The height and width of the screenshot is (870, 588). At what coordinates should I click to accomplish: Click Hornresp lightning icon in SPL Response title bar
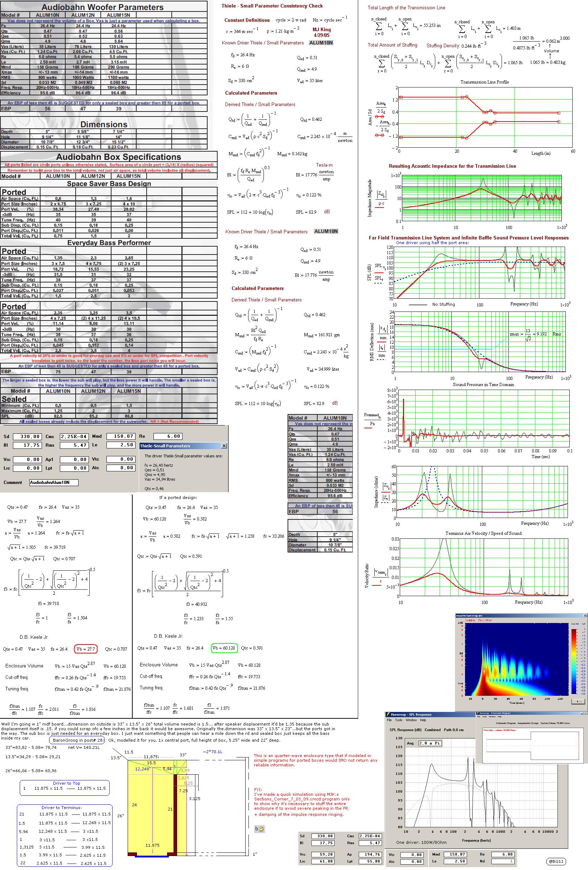click(x=389, y=714)
